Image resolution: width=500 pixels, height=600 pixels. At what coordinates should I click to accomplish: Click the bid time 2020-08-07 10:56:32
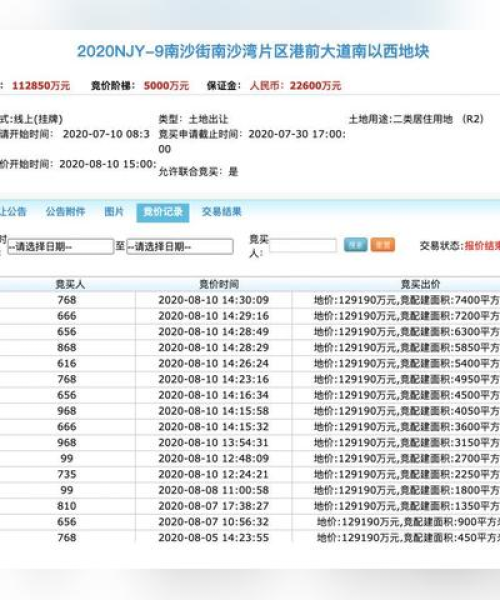(x=213, y=522)
